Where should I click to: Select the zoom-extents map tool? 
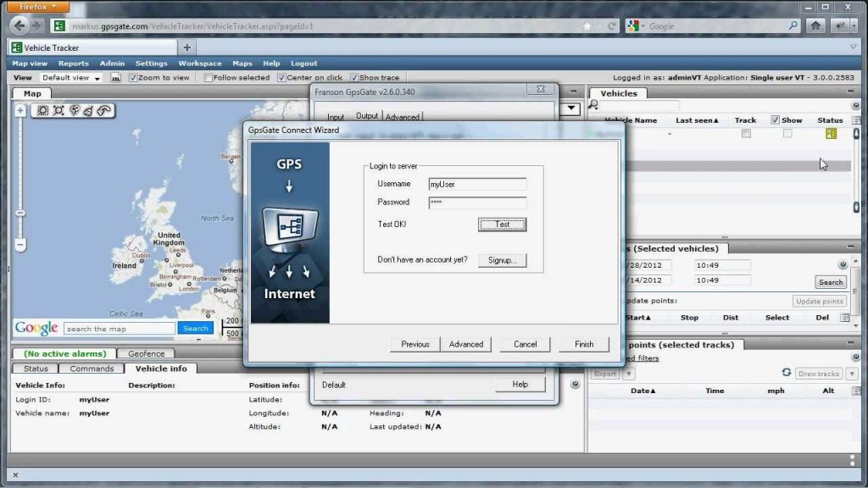tap(58, 111)
